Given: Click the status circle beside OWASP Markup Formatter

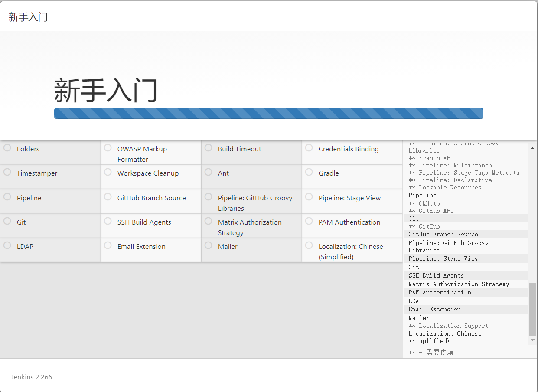Looking at the screenshot, I should [108, 148].
